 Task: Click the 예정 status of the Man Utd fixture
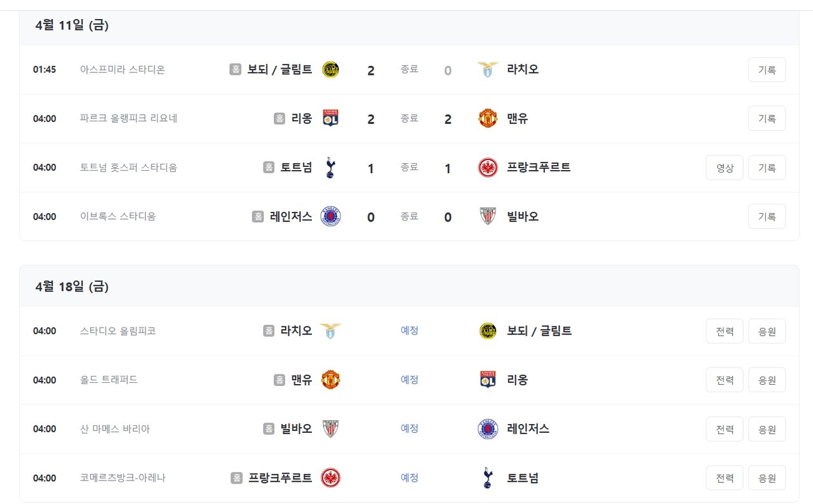(x=410, y=380)
